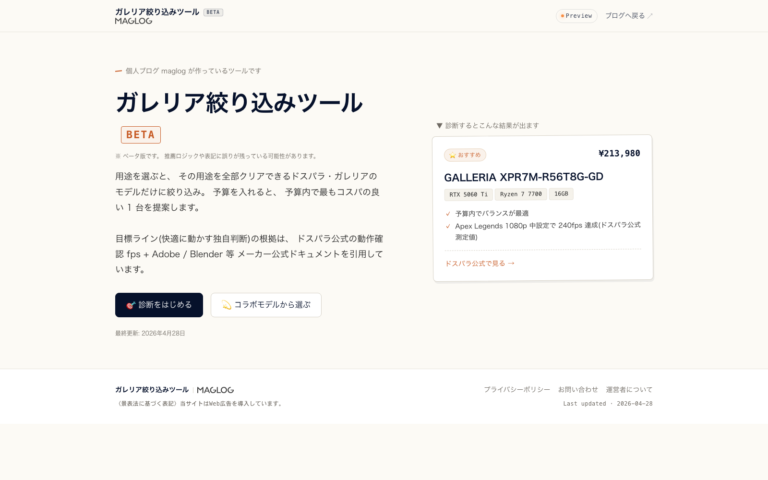Click the external arrow beside ブログへ戻る
Screen dimensions: 768x480
click(x=650, y=16)
